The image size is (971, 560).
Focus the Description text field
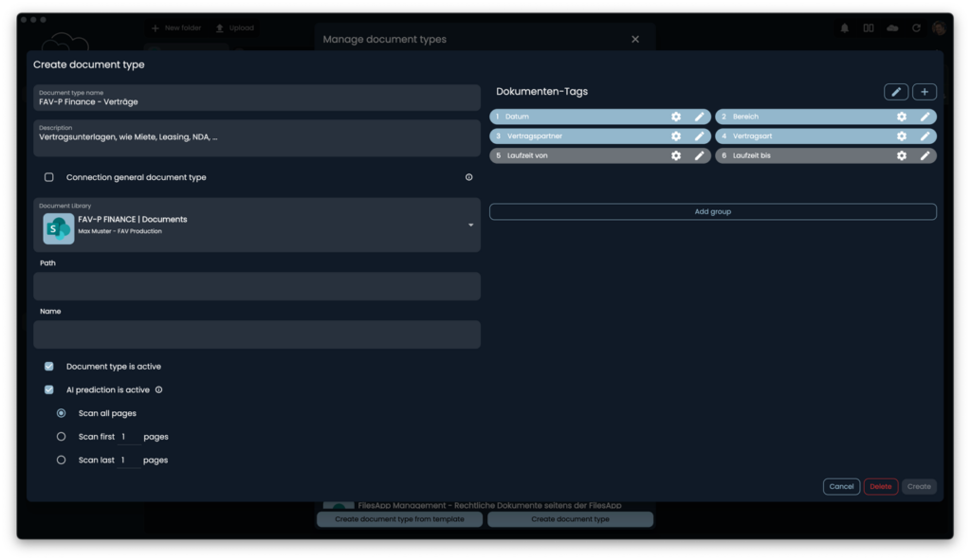coord(257,138)
